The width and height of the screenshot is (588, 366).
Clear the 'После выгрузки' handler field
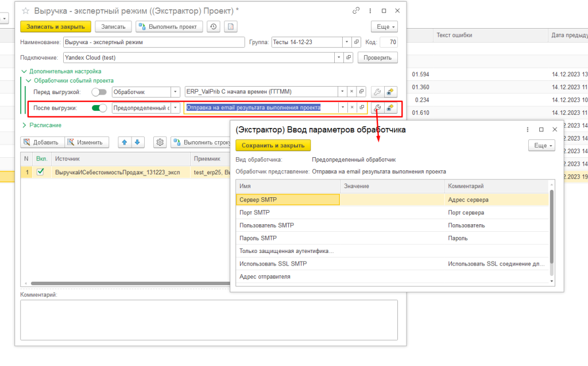pos(351,108)
